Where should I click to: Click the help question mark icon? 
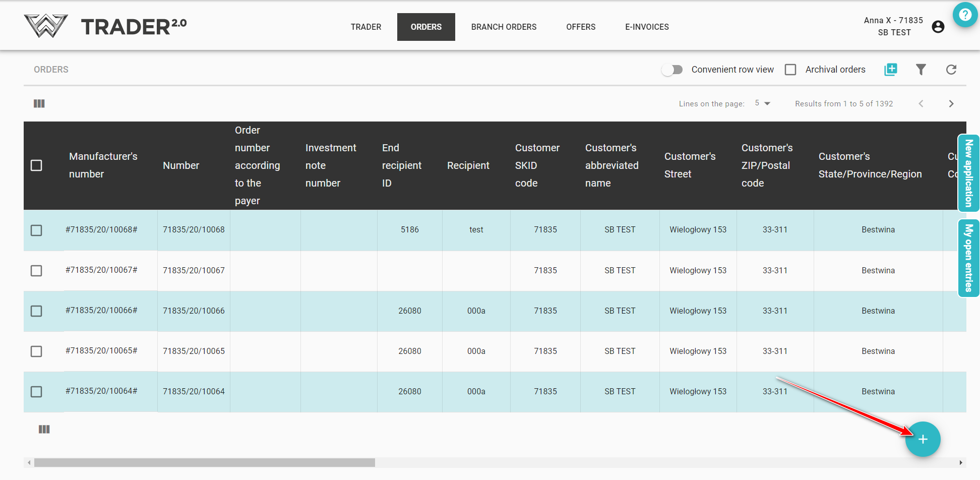(x=965, y=15)
